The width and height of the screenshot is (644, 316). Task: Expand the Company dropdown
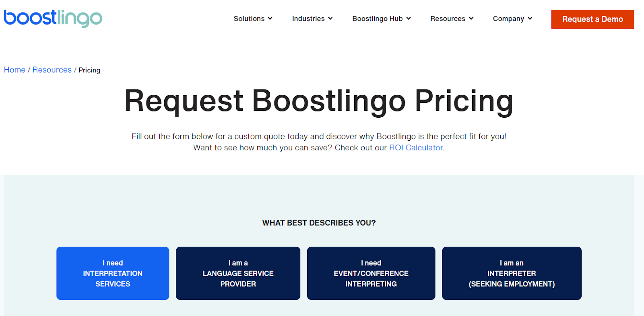pyautogui.click(x=508, y=19)
